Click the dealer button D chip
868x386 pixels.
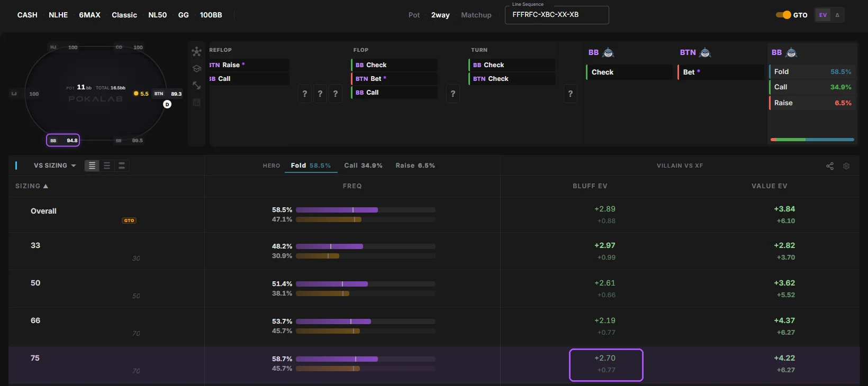point(167,104)
